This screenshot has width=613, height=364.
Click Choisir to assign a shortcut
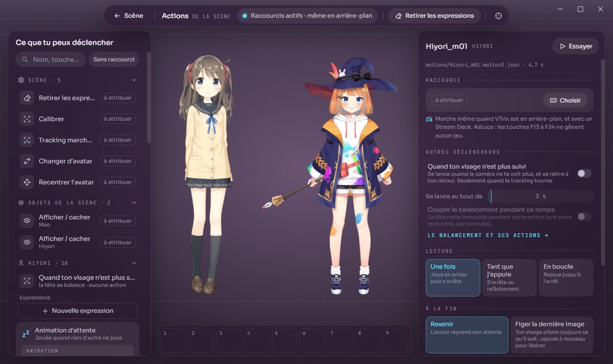[x=565, y=100]
